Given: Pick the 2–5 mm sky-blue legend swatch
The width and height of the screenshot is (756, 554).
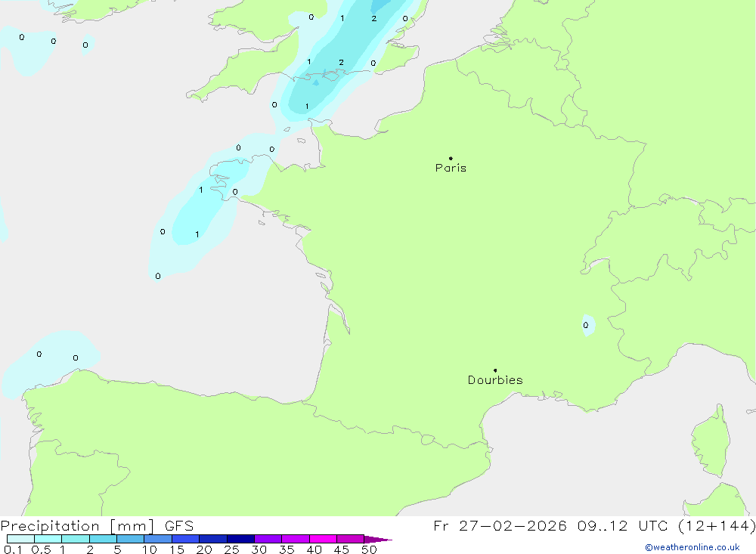Looking at the screenshot, I should click(103, 539).
